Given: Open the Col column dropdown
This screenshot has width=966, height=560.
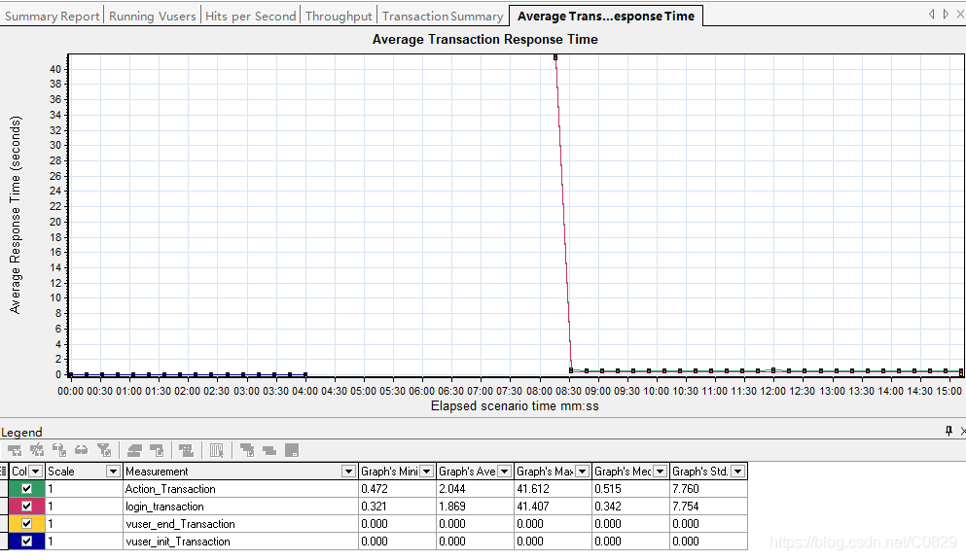Looking at the screenshot, I should pyautogui.click(x=36, y=472).
